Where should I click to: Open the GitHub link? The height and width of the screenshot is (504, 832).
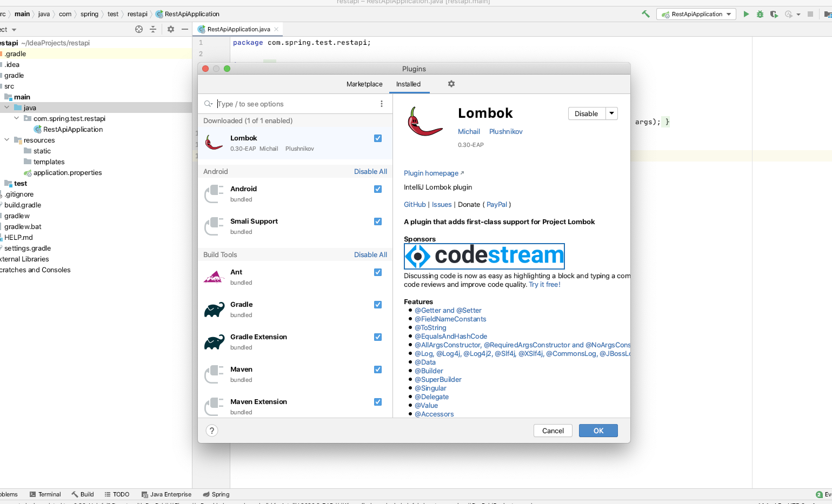pos(415,204)
